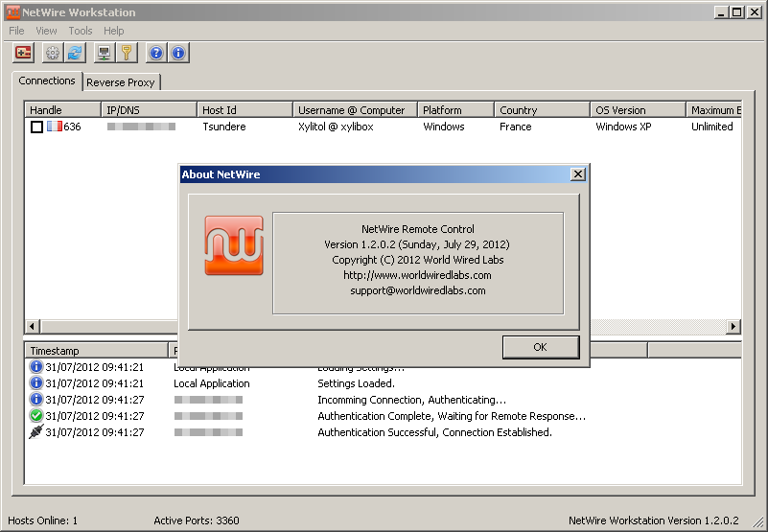Screen dimensions: 768x532
Task: Tick the checkbox for host 636
Action: click(x=36, y=127)
